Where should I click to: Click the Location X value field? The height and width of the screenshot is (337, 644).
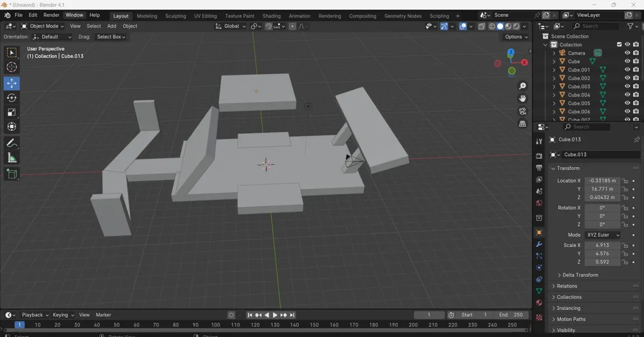pos(602,181)
